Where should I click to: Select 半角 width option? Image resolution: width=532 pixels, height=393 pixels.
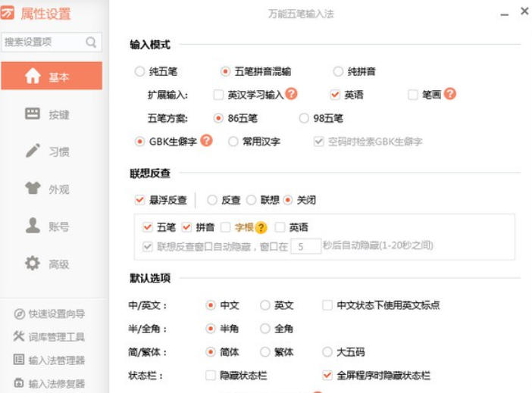pos(211,329)
